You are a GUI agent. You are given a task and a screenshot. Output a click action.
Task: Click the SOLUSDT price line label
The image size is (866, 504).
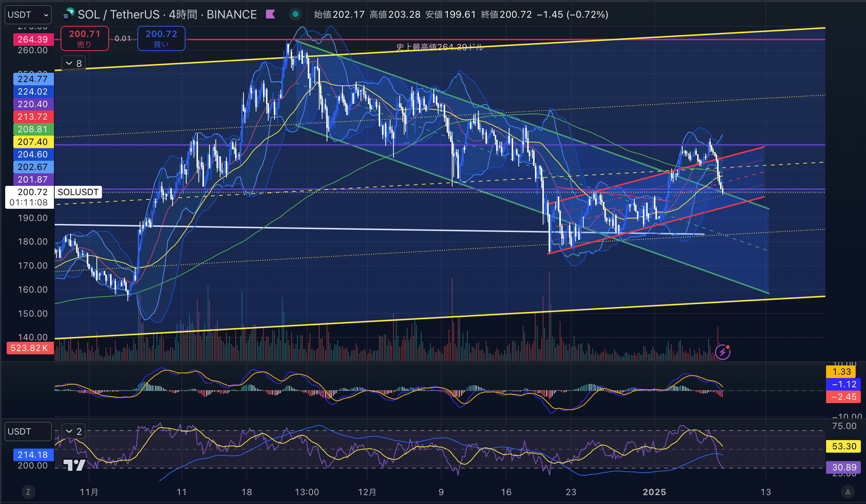coord(78,192)
